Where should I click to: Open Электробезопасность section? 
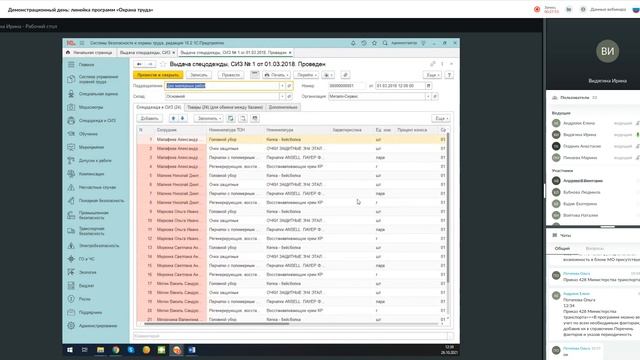94,246
